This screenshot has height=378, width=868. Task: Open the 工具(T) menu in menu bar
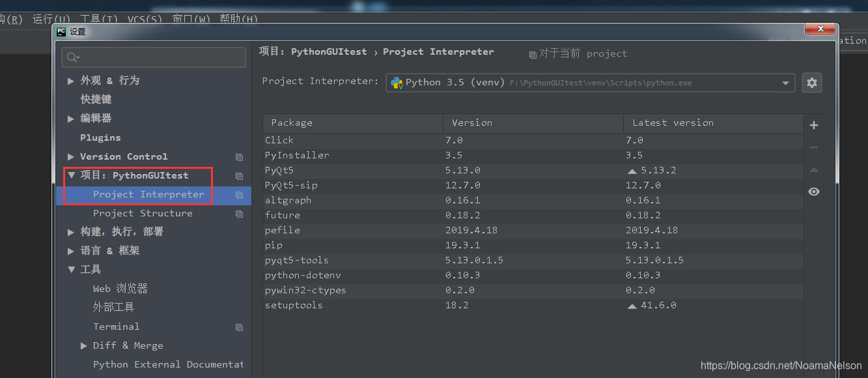tap(99, 19)
